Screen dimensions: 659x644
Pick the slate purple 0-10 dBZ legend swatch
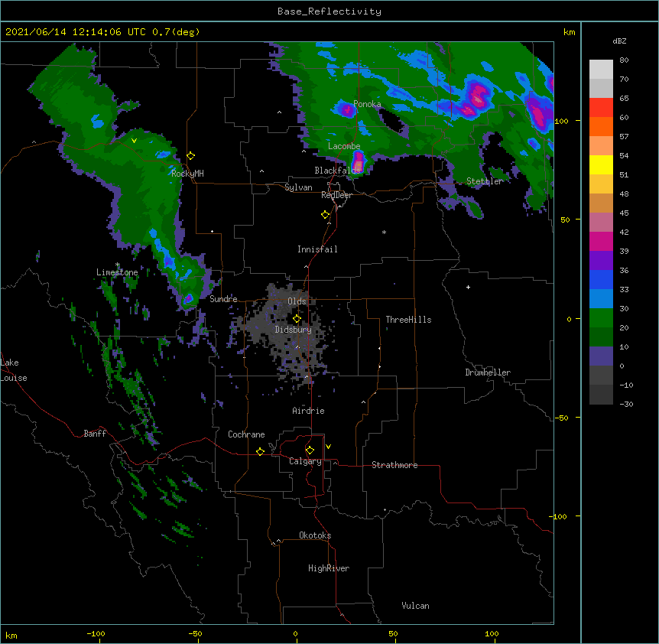point(601,356)
